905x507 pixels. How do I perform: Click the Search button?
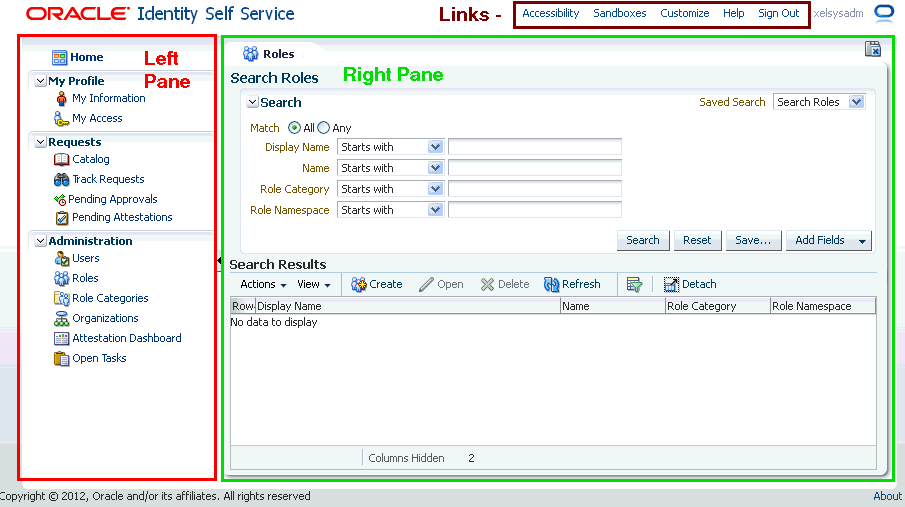[643, 240]
